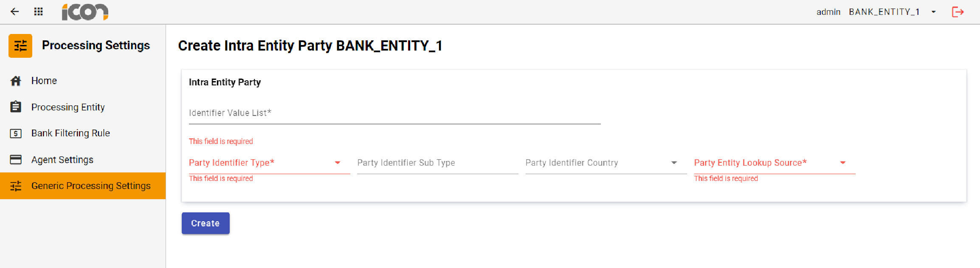Expand the BANK_ENTITY_1 entity dropdown
The width and height of the screenshot is (980, 268).
pos(933,11)
